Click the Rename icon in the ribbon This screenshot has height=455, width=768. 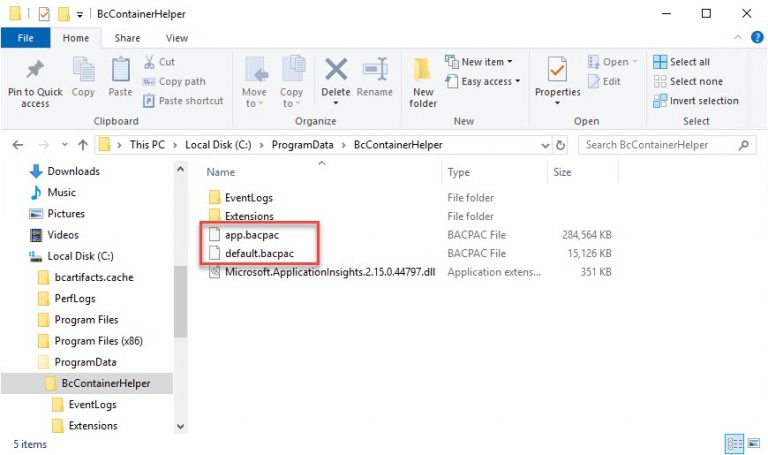pos(375,71)
